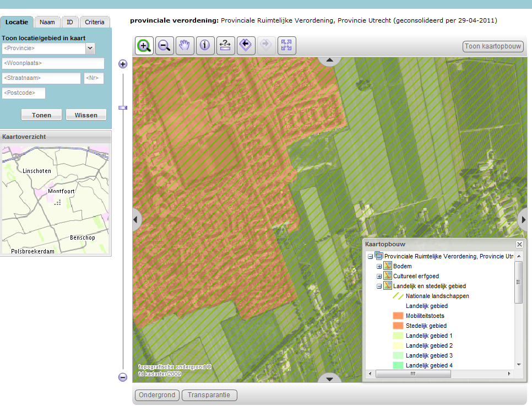Zoom to the full map extent
Screen dimensions: 532x411
coord(287,46)
